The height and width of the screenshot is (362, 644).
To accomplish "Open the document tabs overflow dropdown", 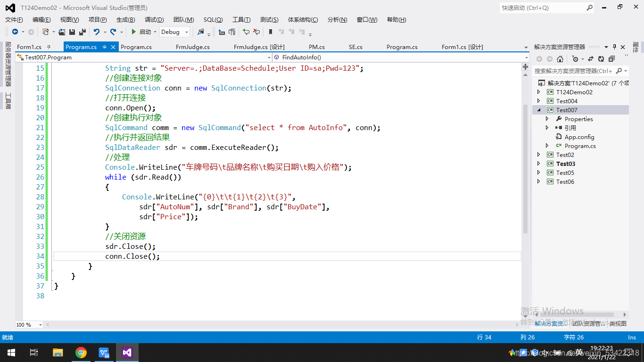I will click(x=526, y=47).
